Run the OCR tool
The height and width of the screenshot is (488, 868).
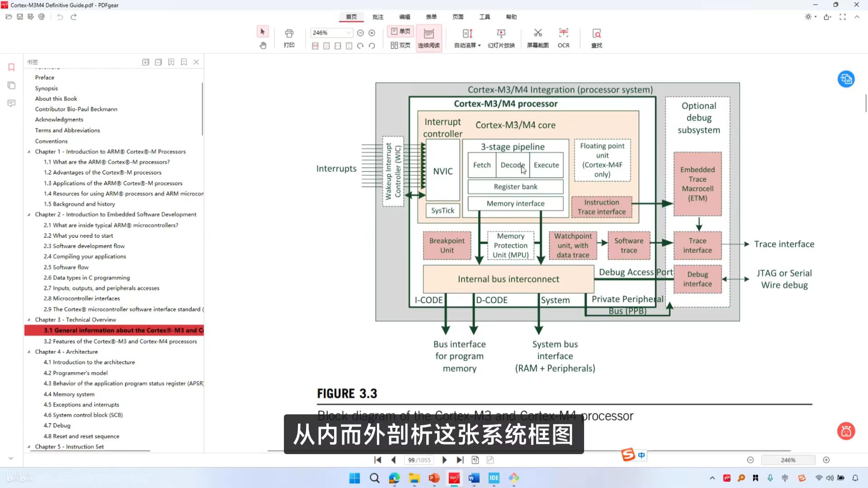point(563,38)
